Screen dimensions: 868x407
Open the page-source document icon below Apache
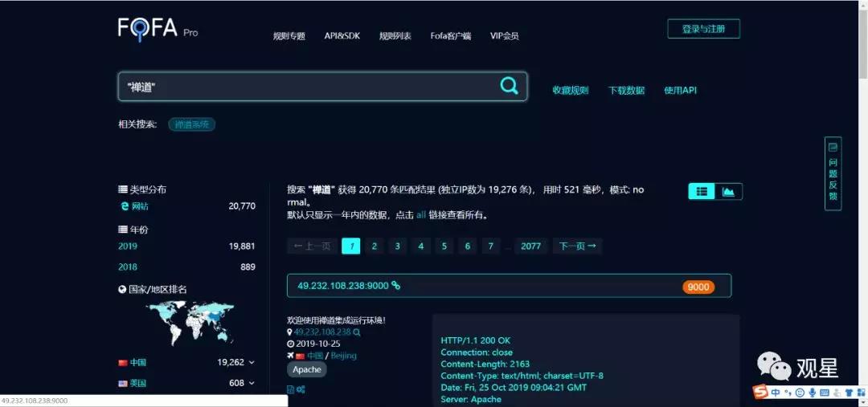click(291, 389)
